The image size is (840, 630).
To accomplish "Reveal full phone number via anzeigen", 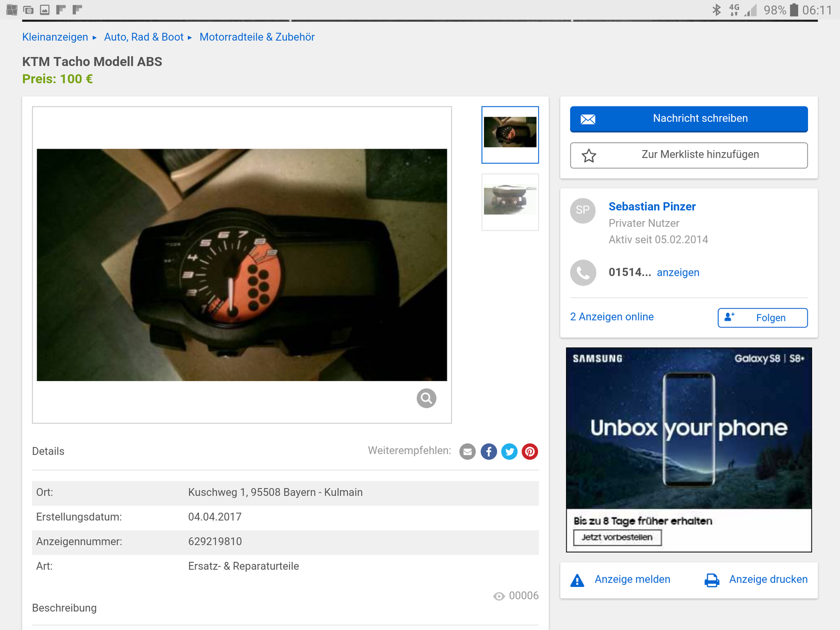I will tap(678, 272).
